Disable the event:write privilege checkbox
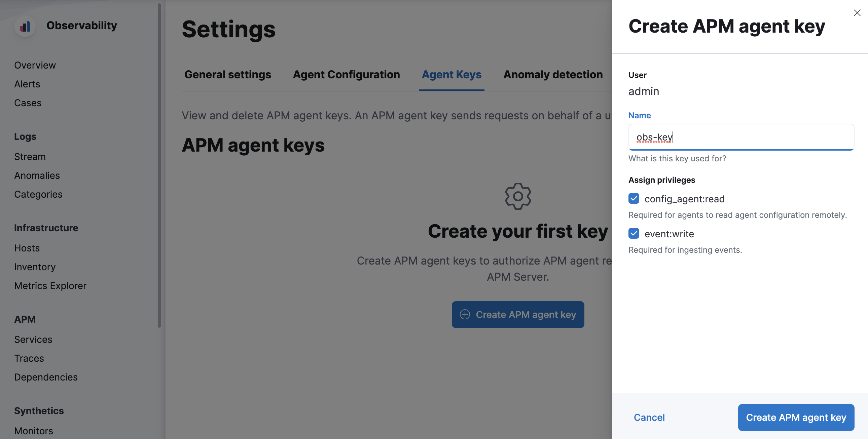Image resolution: width=868 pixels, height=439 pixels. (634, 234)
